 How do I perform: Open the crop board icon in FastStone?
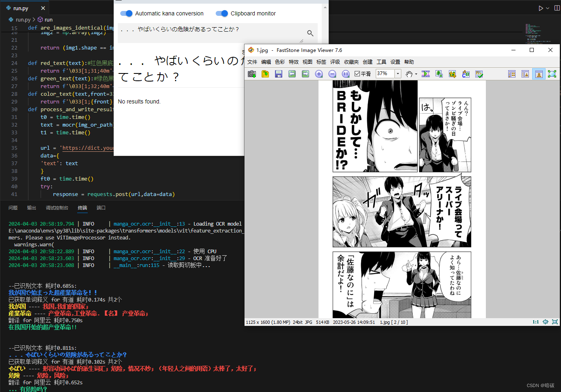coord(453,74)
